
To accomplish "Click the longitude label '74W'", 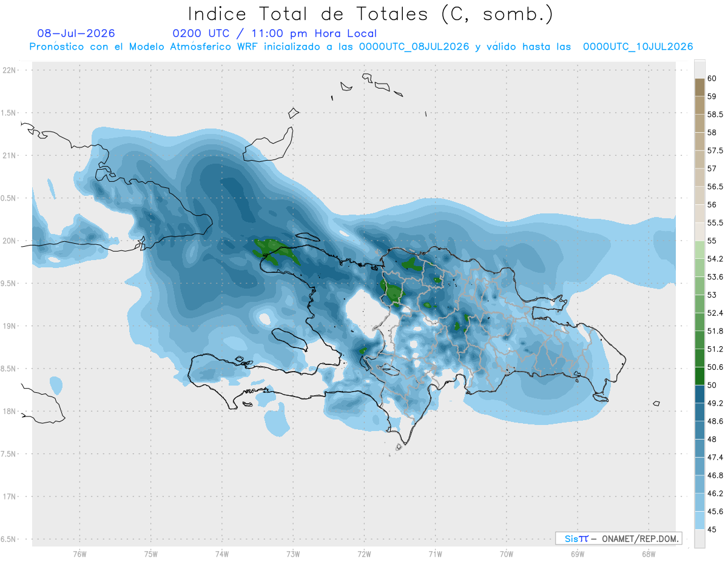I will click(x=221, y=554).
